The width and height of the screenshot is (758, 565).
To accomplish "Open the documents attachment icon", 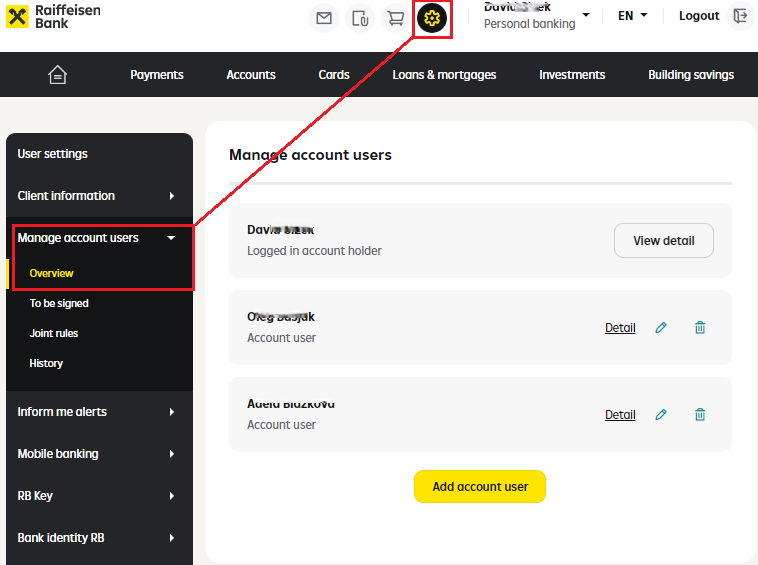I will [x=360, y=18].
